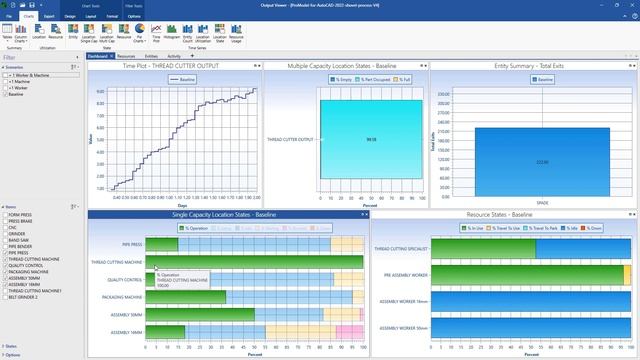Click the Open folder icon in title bar
The height and width of the screenshot is (360, 640).
(22, 5)
